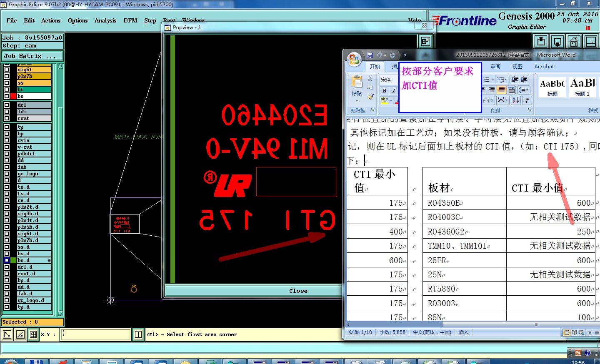Apply distributed alignment in Word

tap(511, 90)
